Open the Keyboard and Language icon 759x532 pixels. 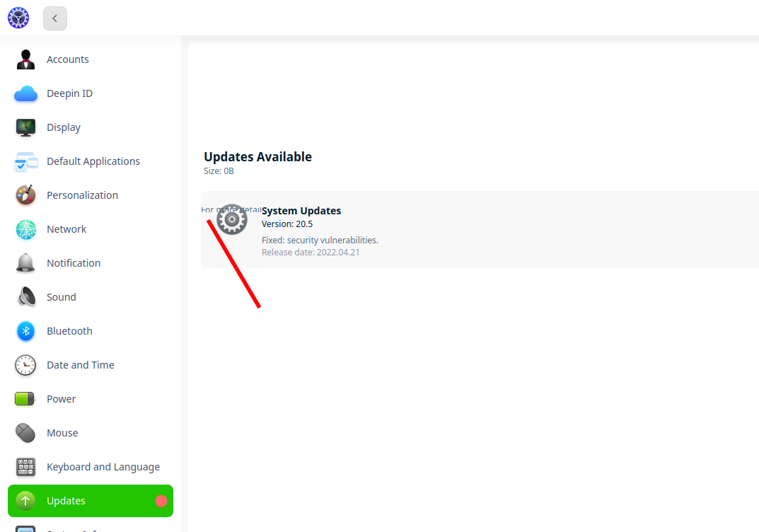25,466
